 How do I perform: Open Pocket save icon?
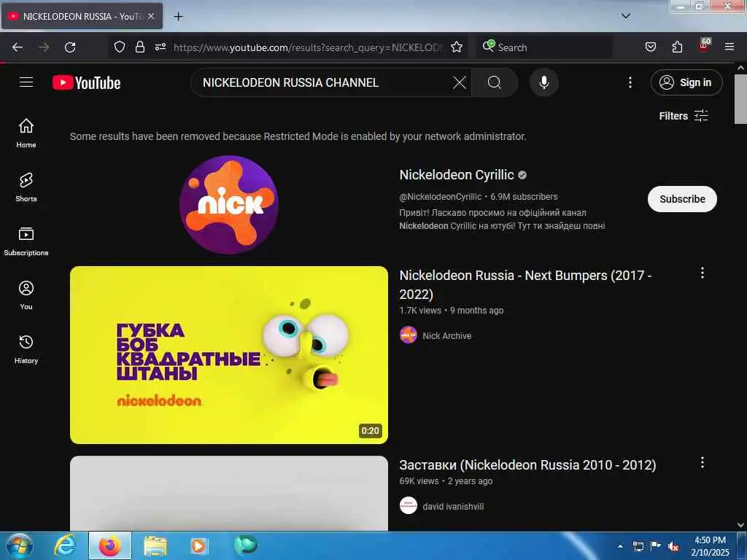pos(650,47)
